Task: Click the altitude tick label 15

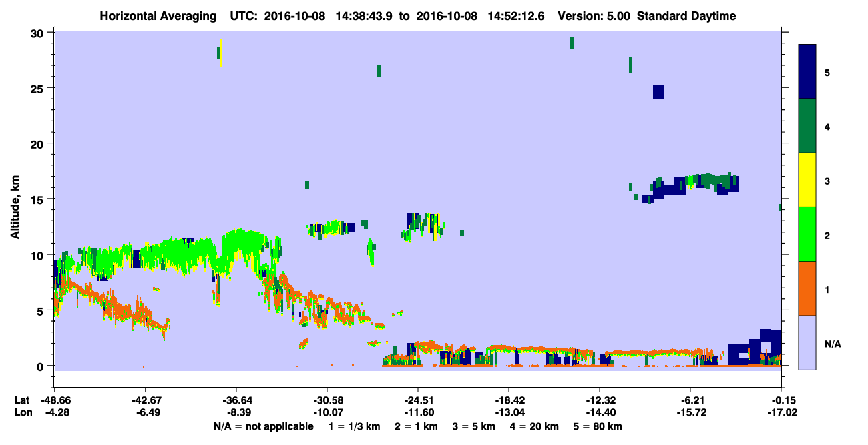Action: (x=38, y=199)
